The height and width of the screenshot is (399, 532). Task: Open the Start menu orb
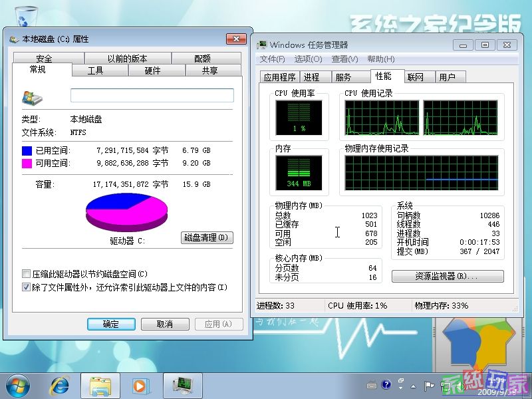[18, 386]
